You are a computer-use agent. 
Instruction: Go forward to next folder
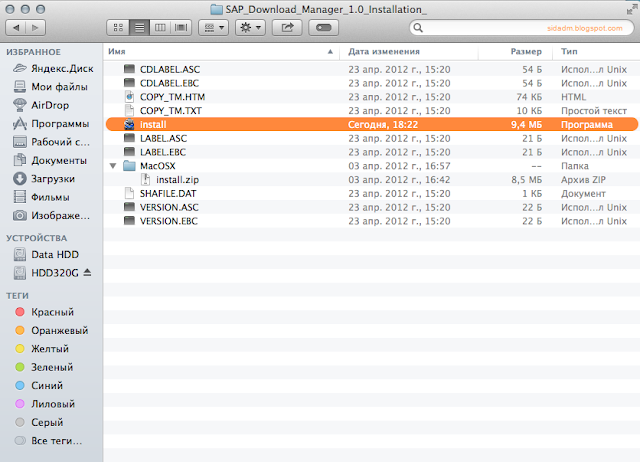[x=36, y=28]
